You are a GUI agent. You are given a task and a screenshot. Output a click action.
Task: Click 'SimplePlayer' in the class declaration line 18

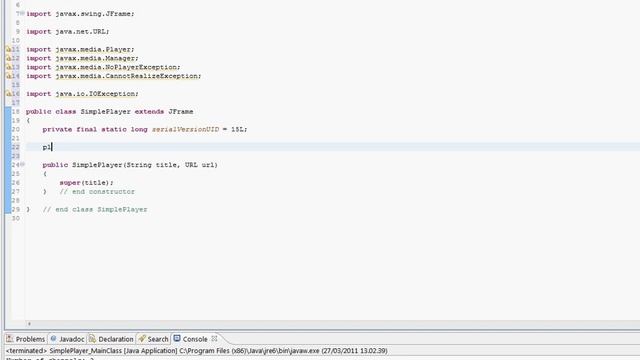105,111
